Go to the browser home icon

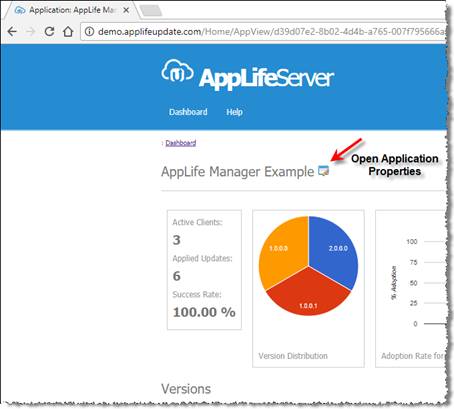pos(68,32)
